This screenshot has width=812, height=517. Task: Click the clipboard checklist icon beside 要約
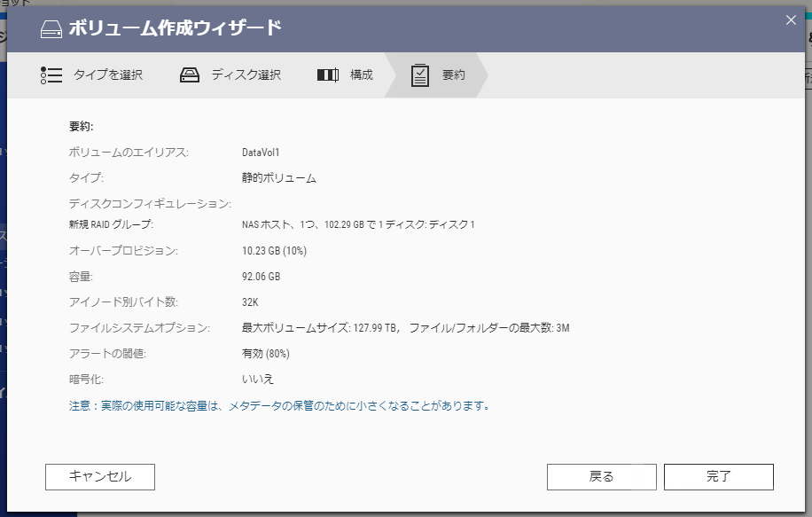[420, 75]
